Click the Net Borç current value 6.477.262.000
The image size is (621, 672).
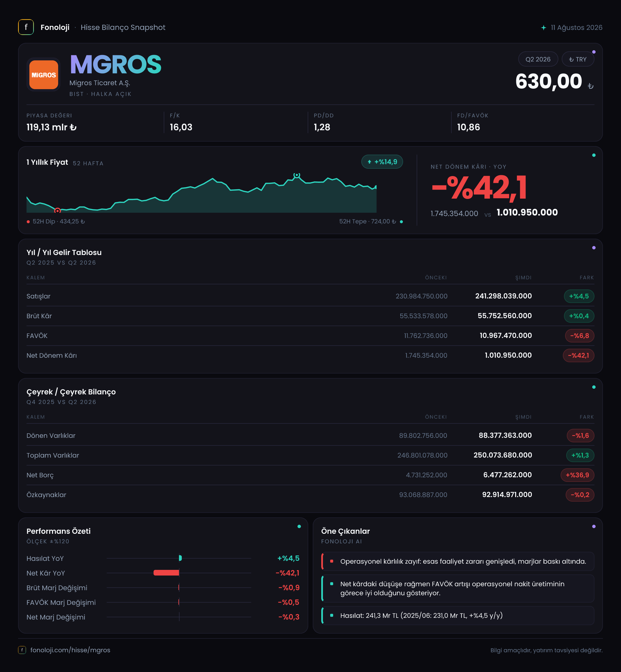tap(508, 475)
